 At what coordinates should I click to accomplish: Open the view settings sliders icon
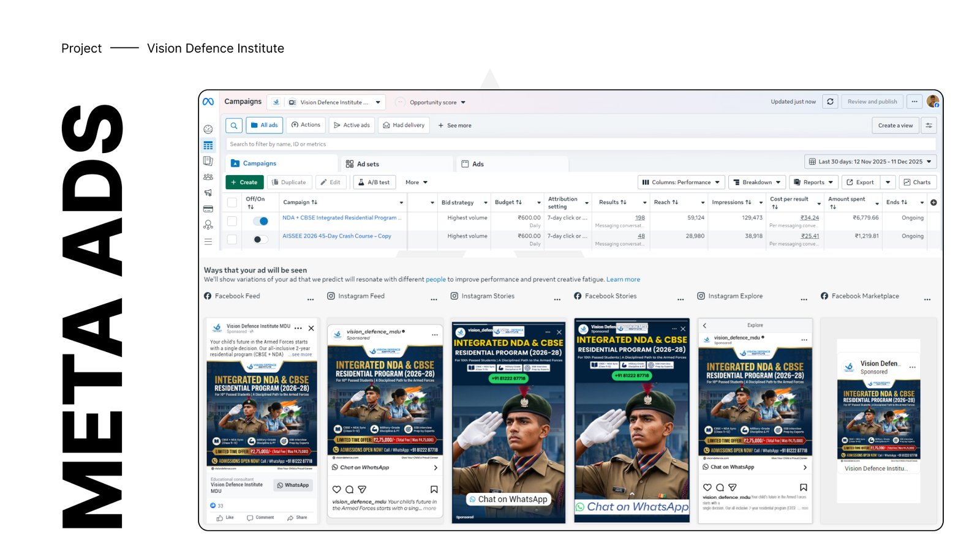click(x=929, y=126)
